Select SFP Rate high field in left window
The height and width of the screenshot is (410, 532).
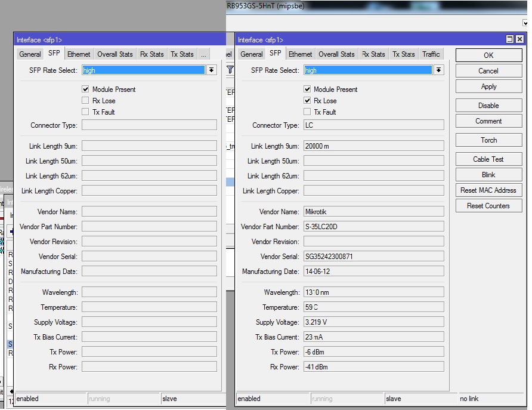pyautogui.click(x=144, y=70)
